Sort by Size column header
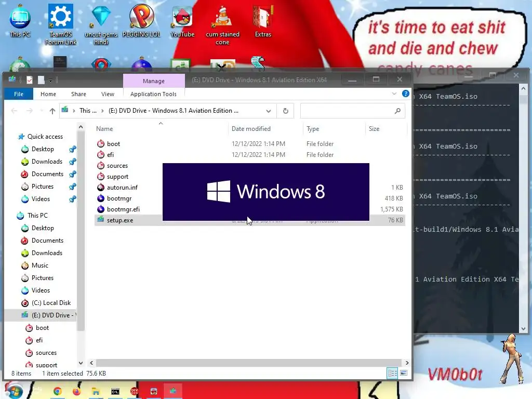The height and width of the screenshot is (399, 532). pos(374,129)
